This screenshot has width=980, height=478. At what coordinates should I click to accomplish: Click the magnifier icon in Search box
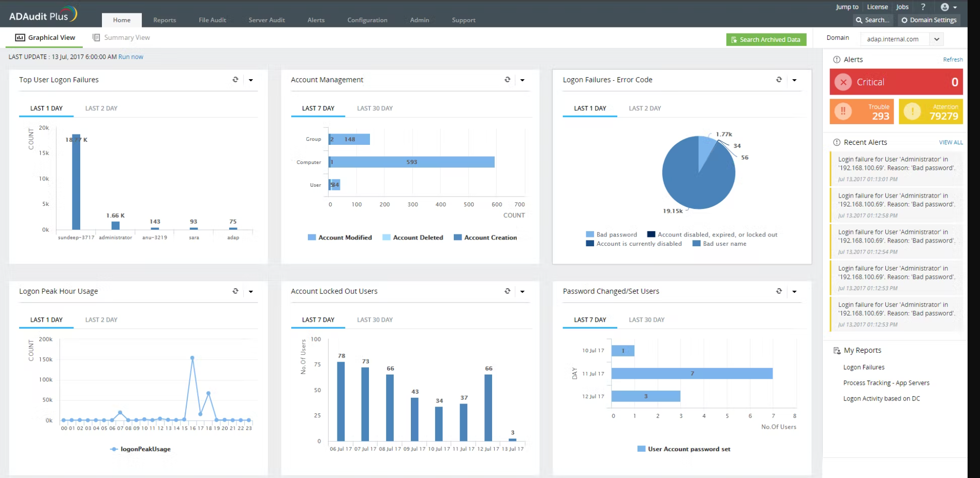[859, 20]
